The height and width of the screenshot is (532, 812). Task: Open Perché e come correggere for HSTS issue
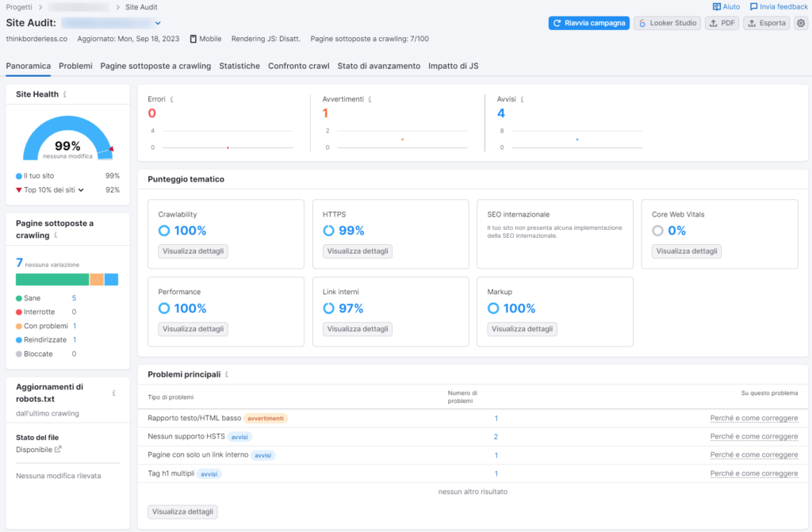click(754, 436)
